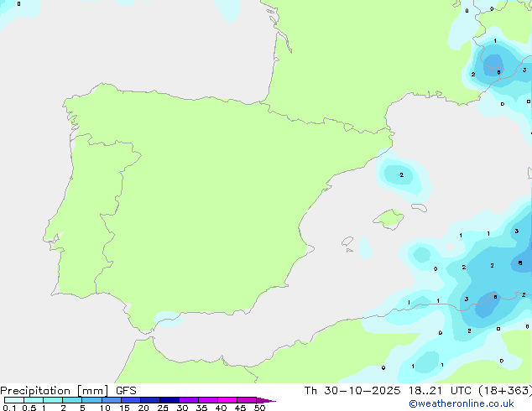532x411 pixels.
Task: Click the '20' legend scale label
Action: pos(143,408)
